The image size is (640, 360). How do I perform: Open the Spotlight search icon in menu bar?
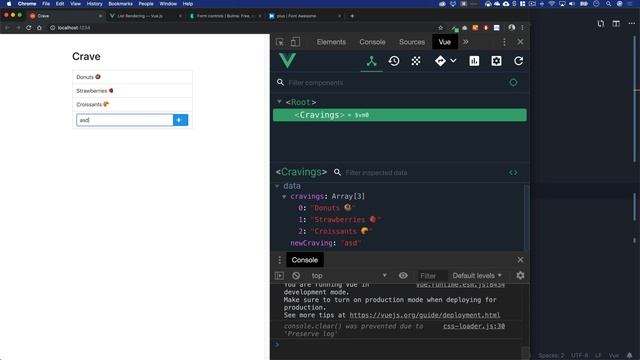coord(608,4)
